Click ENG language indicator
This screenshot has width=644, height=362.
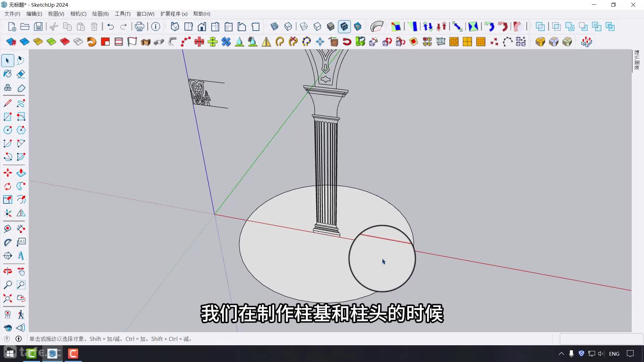614,354
